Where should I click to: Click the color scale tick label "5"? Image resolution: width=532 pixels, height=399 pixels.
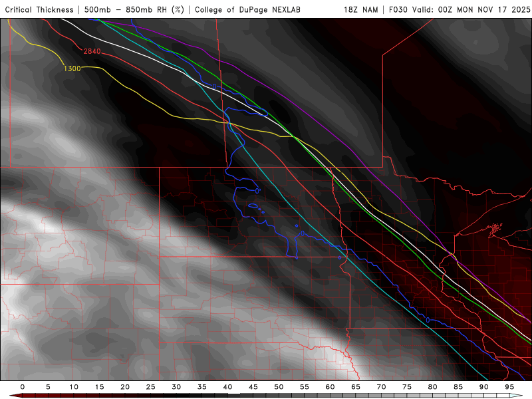click(x=48, y=387)
